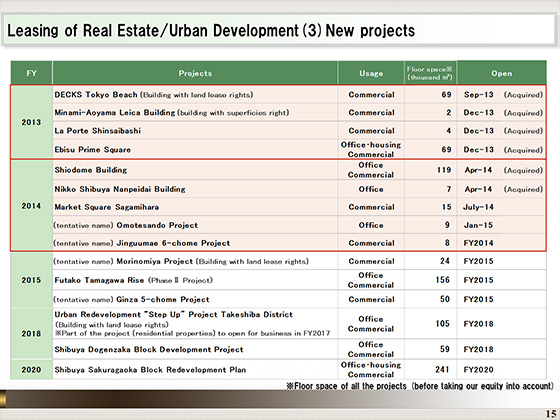Click the '2013' fiscal year cell
560x420 pixels.
pyautogui.click(x=31, y=122)
